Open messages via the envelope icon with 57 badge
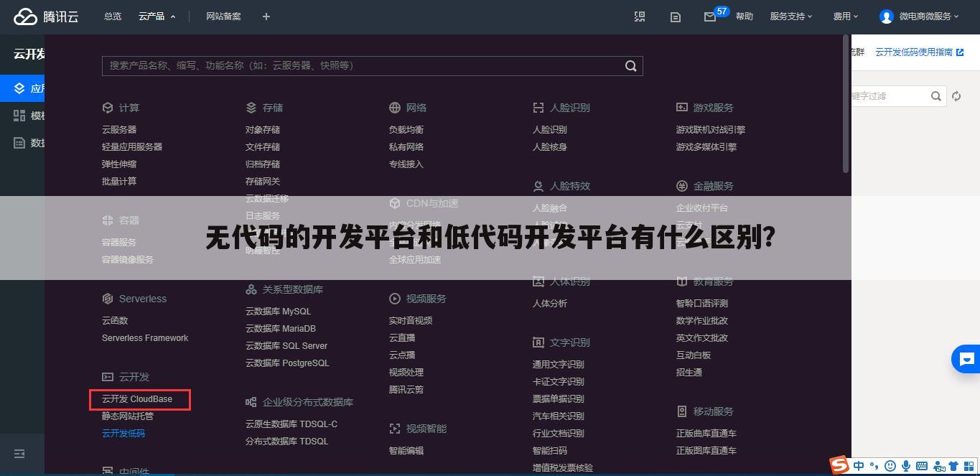Image resolution: width=980 pixels, height=476 pixels. (x=709, y=17)
